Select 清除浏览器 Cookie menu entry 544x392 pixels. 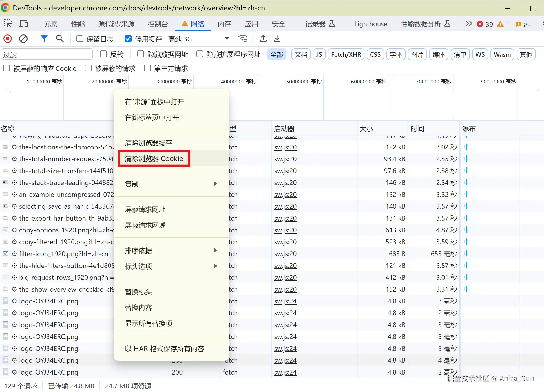tap(154, 158)
